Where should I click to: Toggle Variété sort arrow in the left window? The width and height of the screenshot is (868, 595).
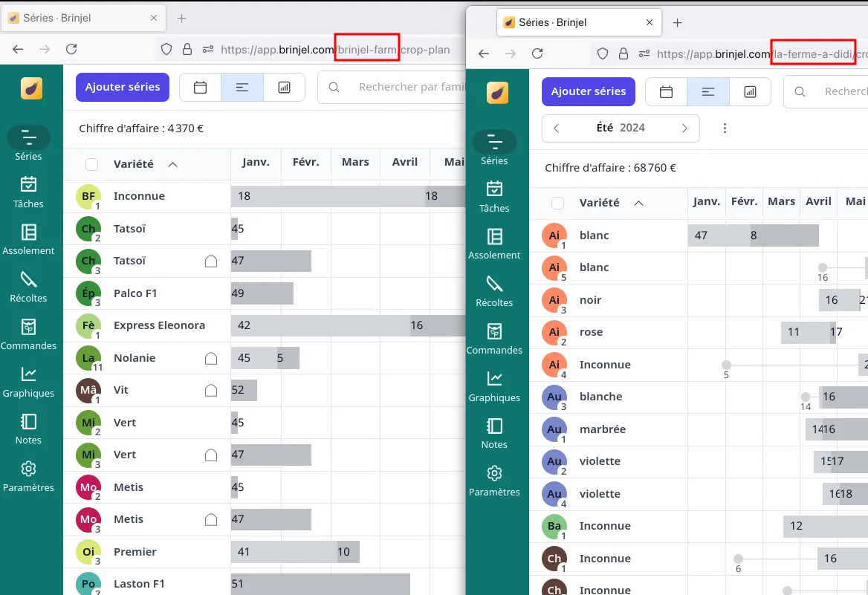click(x=173, y=164)
